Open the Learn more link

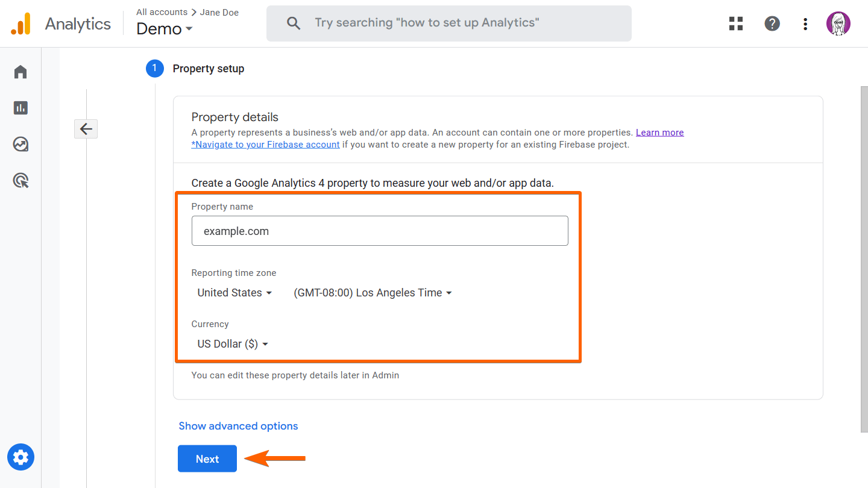pos(659,133)
